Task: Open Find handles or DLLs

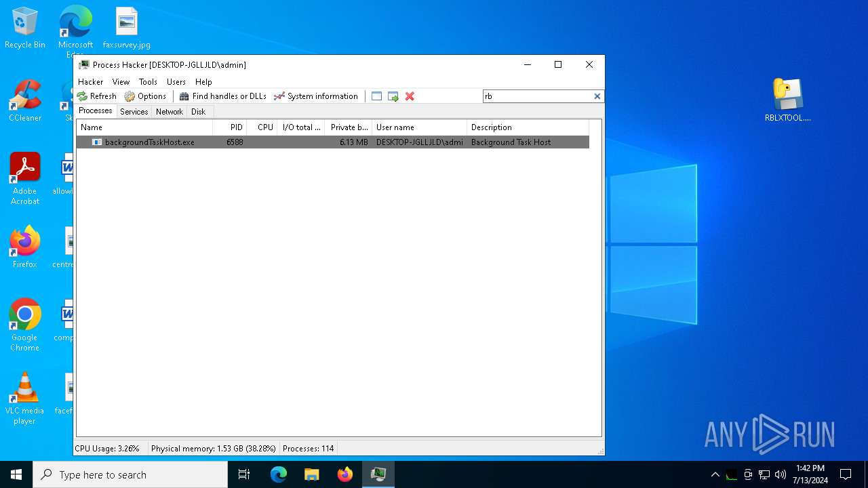Action: (x=222, y=96)
